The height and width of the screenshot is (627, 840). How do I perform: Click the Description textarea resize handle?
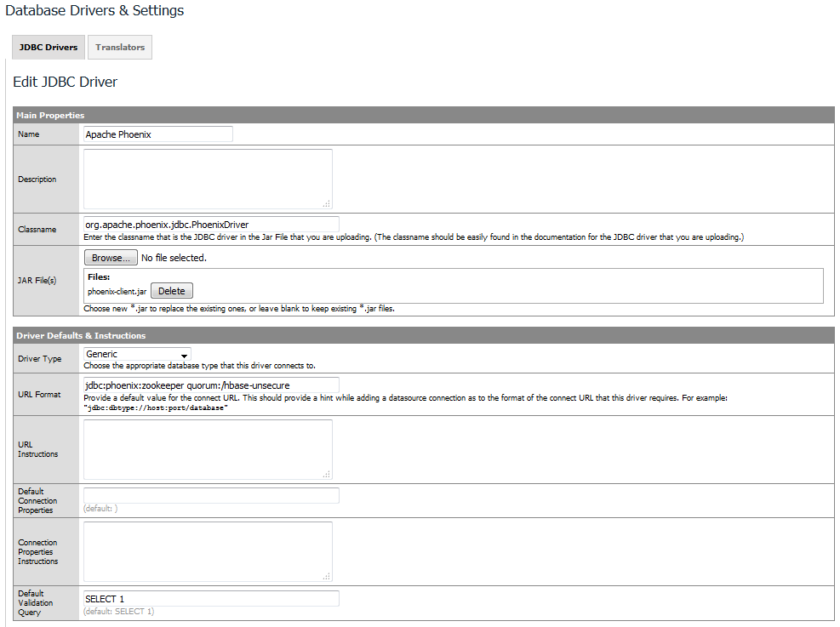[x=329, y=205]
